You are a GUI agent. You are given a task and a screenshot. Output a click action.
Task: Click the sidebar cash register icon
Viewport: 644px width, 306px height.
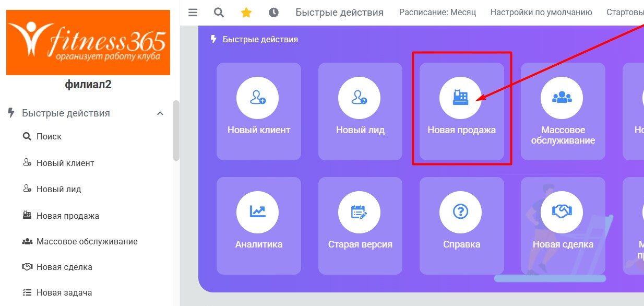click(x=27, y=215)
